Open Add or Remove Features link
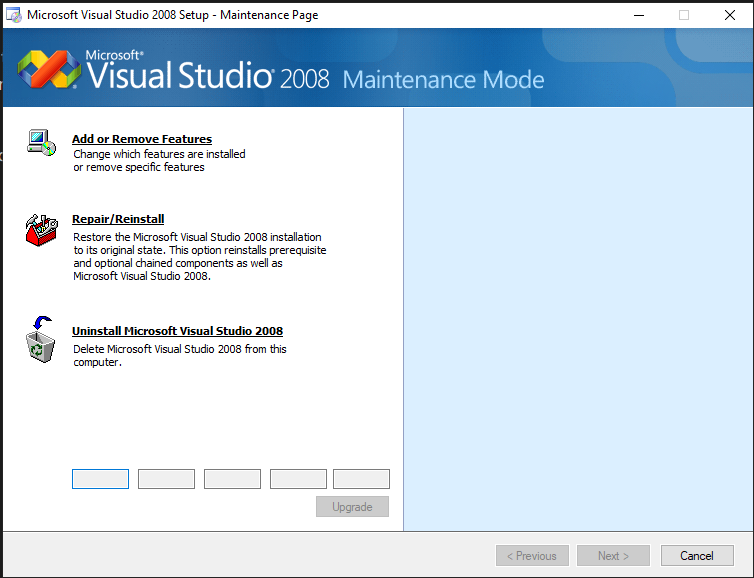This screenshot has width=754, height=578. pos(142,139)
